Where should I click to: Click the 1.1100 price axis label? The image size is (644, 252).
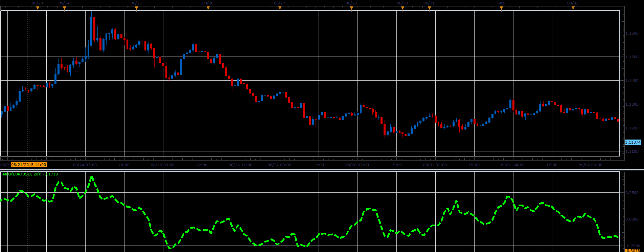[x=632, y=151]
